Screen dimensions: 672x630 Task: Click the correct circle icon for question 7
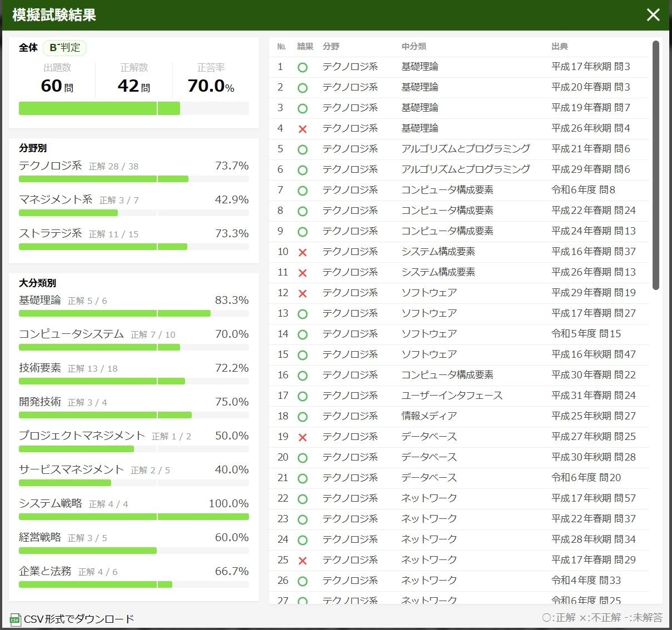click(302, 191)
